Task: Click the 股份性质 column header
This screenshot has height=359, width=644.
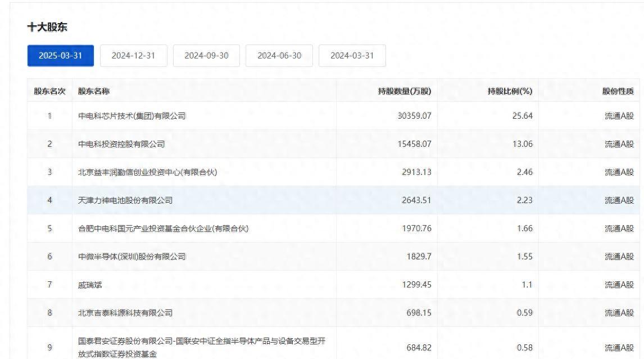Action: tap(618, 91)
